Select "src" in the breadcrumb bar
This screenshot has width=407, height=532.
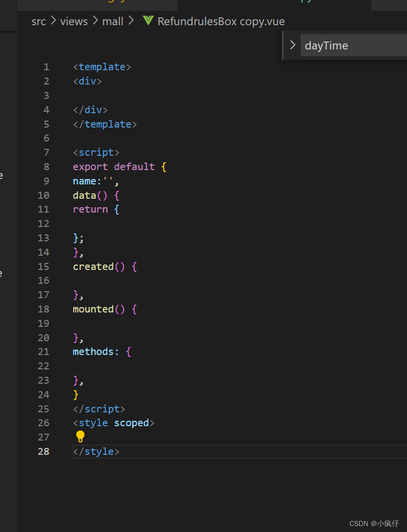[39, 21]
